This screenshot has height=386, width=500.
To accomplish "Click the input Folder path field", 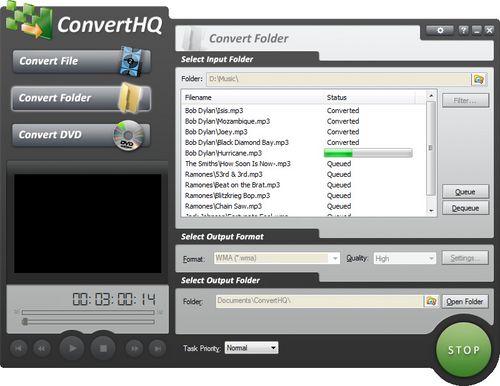I will click(338, 79).
